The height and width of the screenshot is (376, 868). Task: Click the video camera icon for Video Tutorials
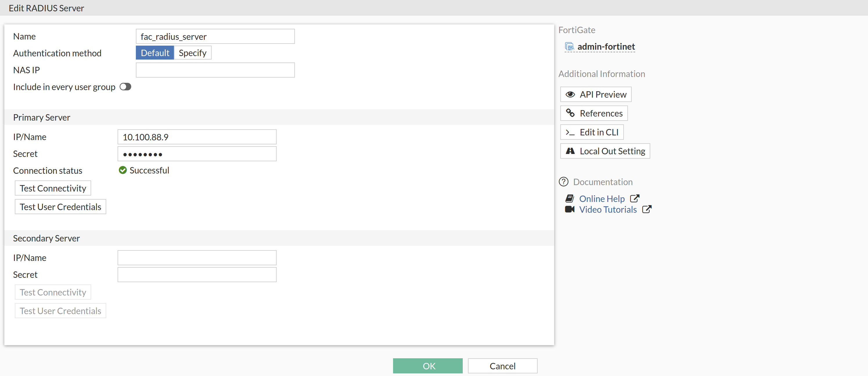(570, 210)
